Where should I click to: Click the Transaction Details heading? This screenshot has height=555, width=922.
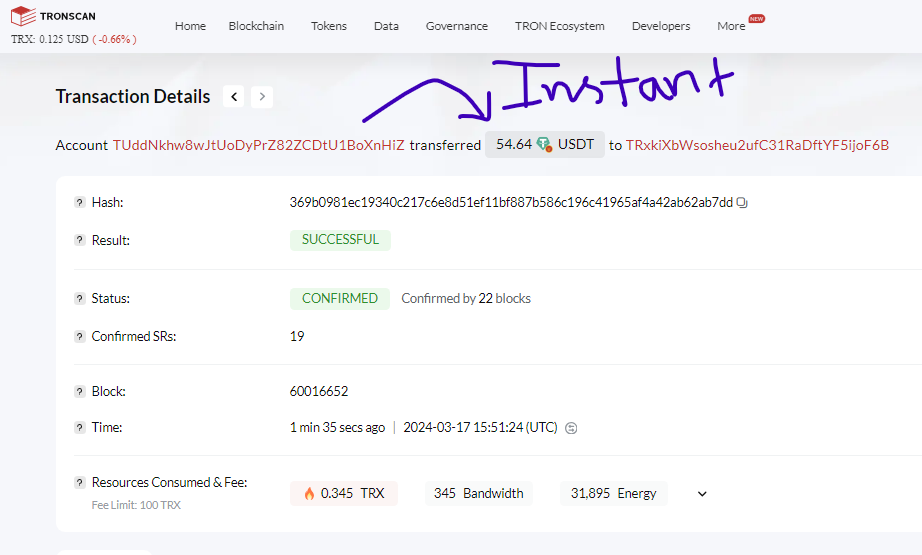133,96
